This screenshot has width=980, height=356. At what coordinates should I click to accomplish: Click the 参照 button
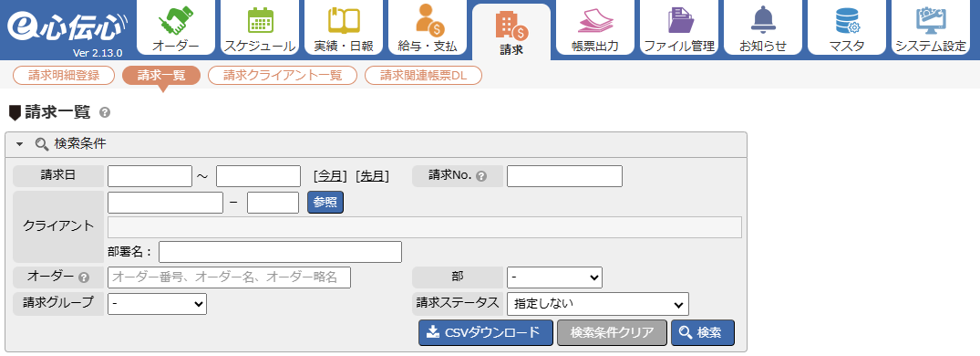click(325, 203)
